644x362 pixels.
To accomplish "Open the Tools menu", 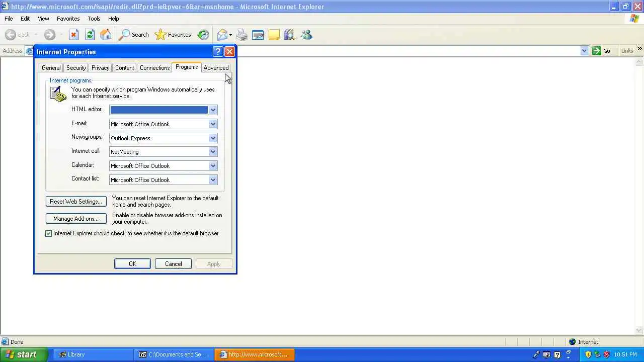I will tap(94, 19).
